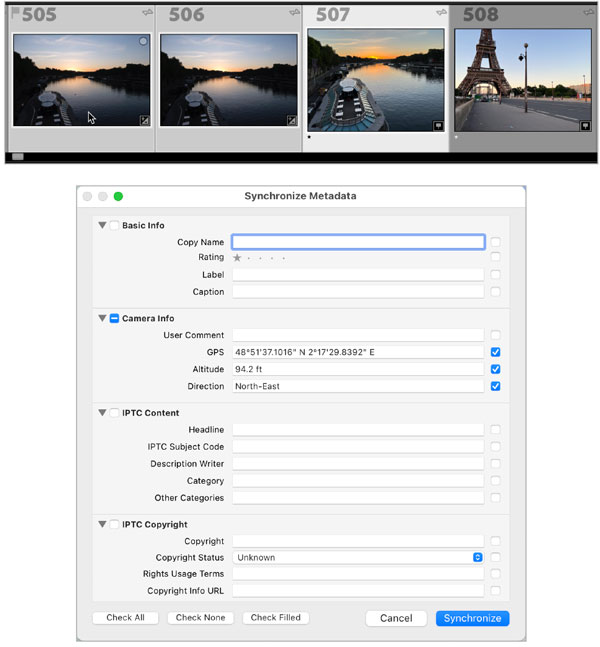Click into the IPTC Subject Code field
600x647 pixels.
coord(358,446)
